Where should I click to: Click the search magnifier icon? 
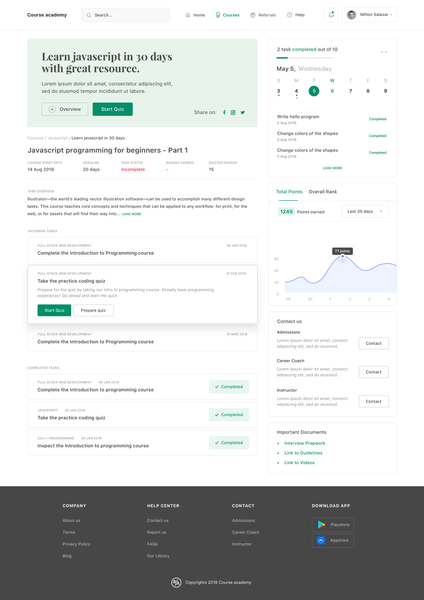pyautogui.click(x=89, y=15)
